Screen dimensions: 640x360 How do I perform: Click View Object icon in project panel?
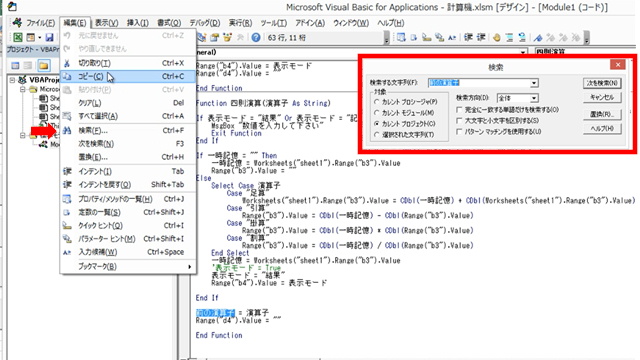click(x=28, y=65)
